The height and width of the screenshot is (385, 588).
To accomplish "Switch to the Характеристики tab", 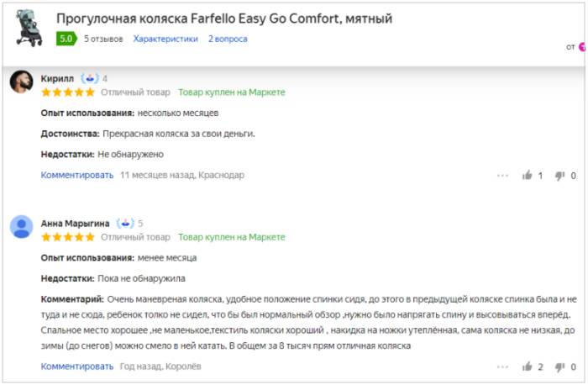I will point(165,39).
